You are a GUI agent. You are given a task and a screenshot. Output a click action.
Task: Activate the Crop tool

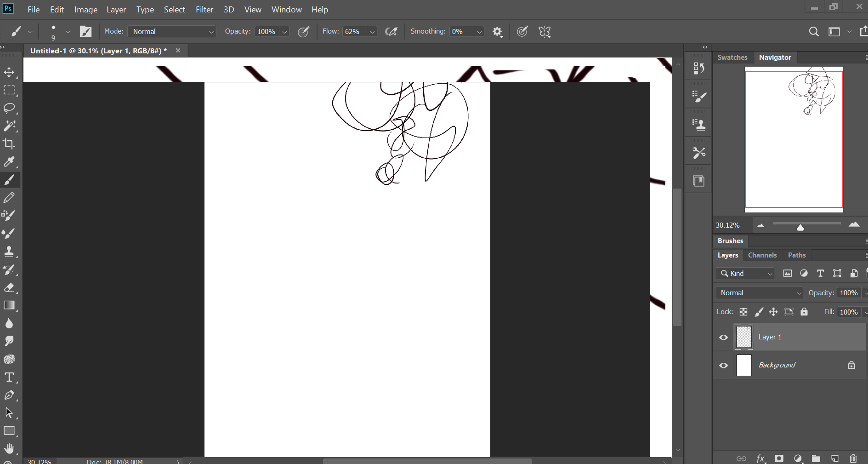tap(9, 144)
